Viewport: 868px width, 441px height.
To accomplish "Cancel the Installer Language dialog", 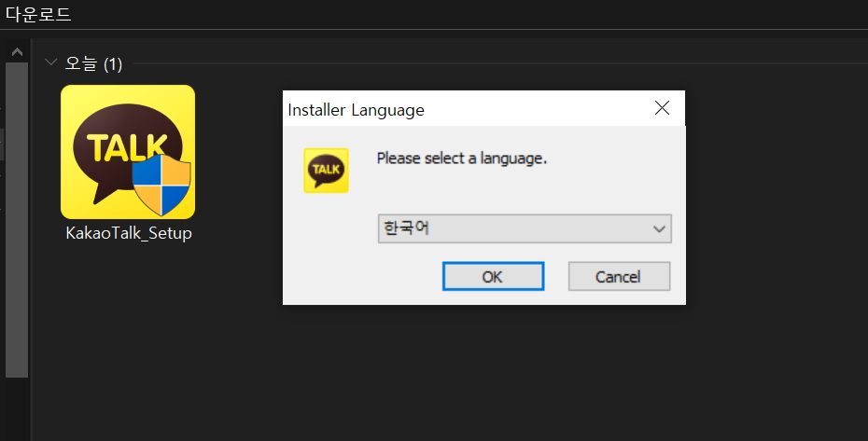I will [x=619, y=276].
